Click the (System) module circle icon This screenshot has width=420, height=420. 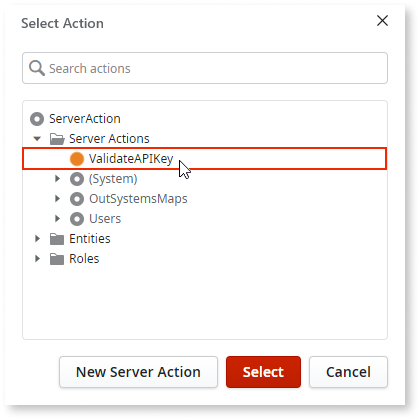click(77, 179)
